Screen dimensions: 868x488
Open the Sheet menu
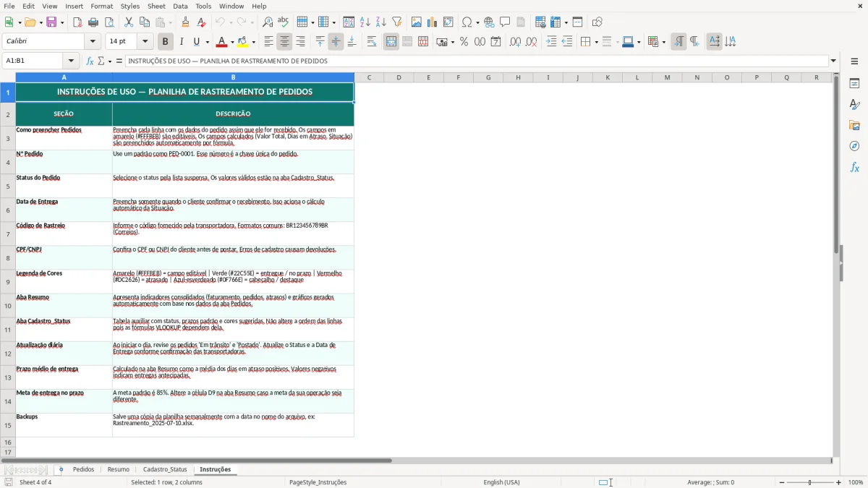156,6
